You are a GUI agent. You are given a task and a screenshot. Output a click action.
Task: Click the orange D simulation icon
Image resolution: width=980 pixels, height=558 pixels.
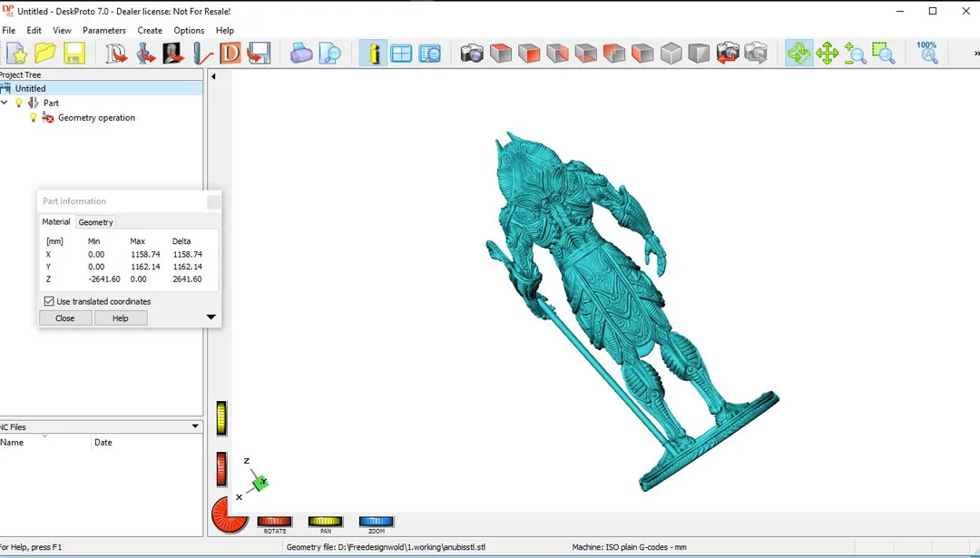coord(230,54)
